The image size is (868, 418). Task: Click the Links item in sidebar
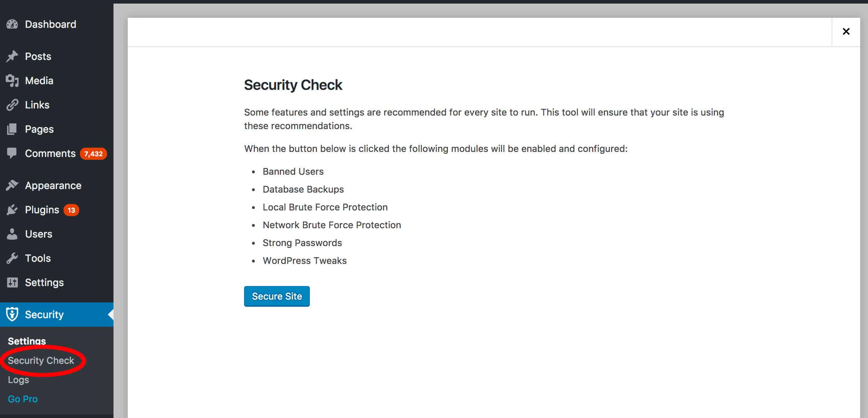tap(36, 104)
